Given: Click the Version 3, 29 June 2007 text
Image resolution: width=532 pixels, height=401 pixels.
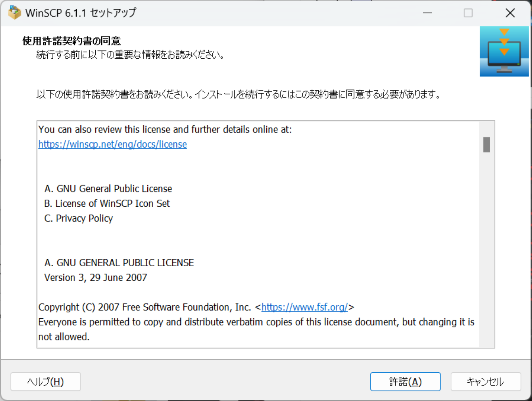Looking at the screenshot, I should (95, 277).
